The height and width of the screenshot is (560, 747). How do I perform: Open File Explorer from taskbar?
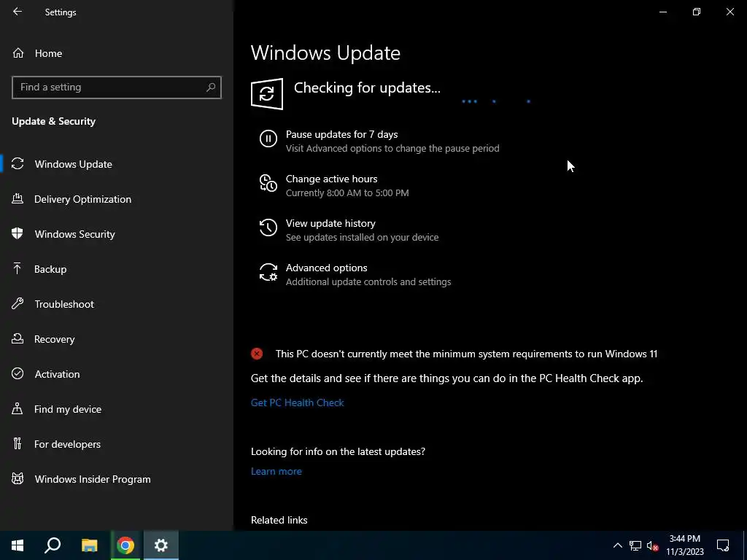tap(89, 545)
